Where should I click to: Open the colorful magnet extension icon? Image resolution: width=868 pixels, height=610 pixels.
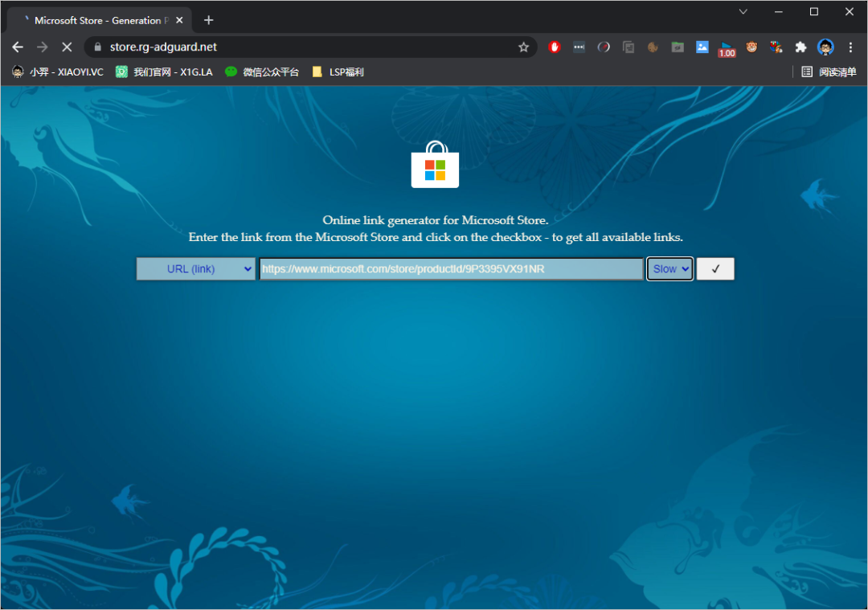(776, 47)
